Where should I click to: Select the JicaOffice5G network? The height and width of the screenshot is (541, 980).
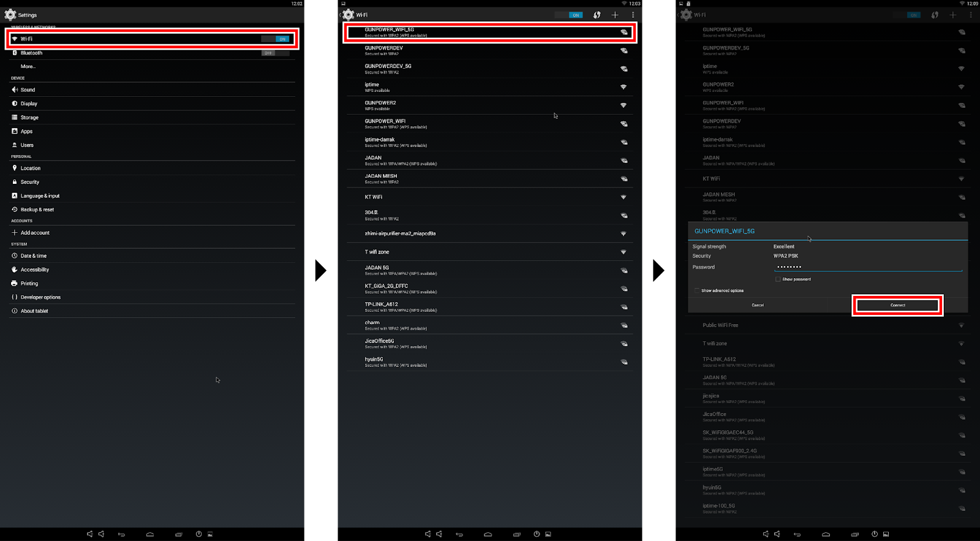tap(490, 344)
